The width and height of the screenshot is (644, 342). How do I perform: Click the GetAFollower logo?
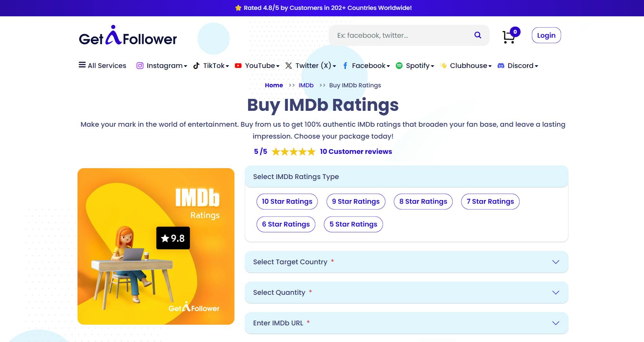(x=128, y=35)
